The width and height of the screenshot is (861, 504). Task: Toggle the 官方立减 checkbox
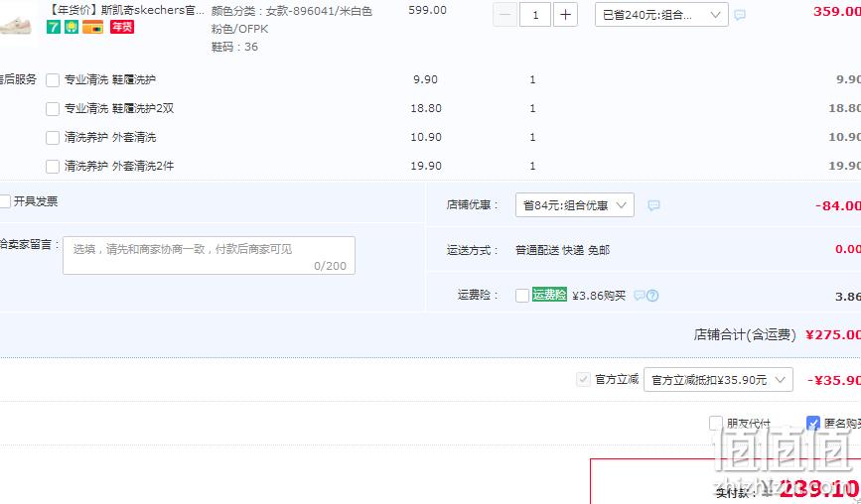(583, 379)
